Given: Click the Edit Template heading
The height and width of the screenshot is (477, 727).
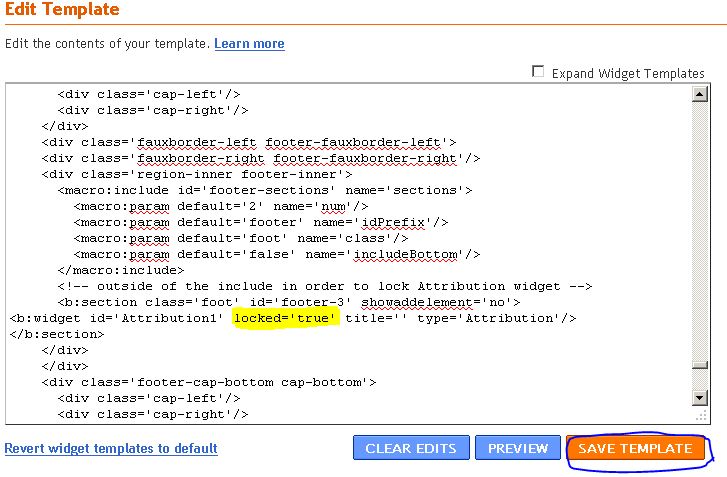Looking at the screenshot, I should click(63, 9).
